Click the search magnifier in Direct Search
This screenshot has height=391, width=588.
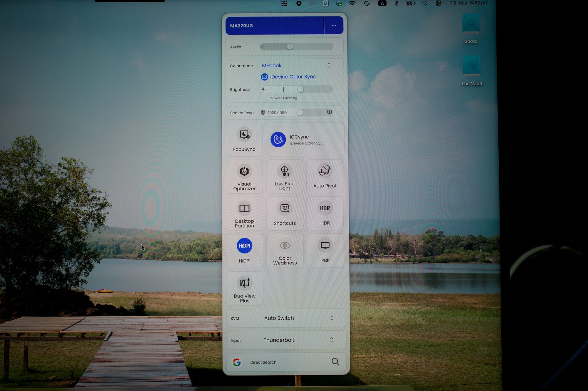tap(335, 362)
